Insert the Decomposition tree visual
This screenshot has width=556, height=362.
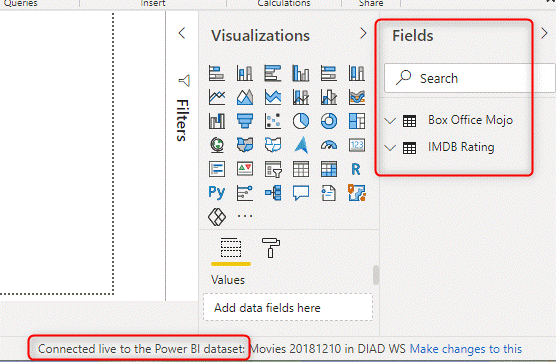(273, 193)
